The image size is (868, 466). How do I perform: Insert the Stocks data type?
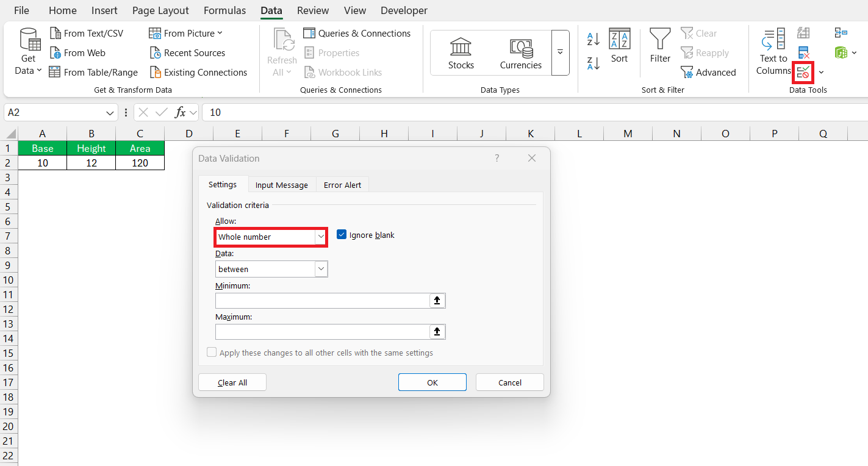coord(461,53)
